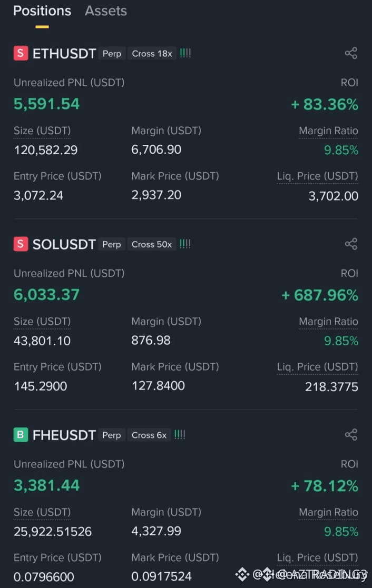Tap the FHEUSDT Perp tag
This screenshot has width=372, height=588.
pos(112,435)
